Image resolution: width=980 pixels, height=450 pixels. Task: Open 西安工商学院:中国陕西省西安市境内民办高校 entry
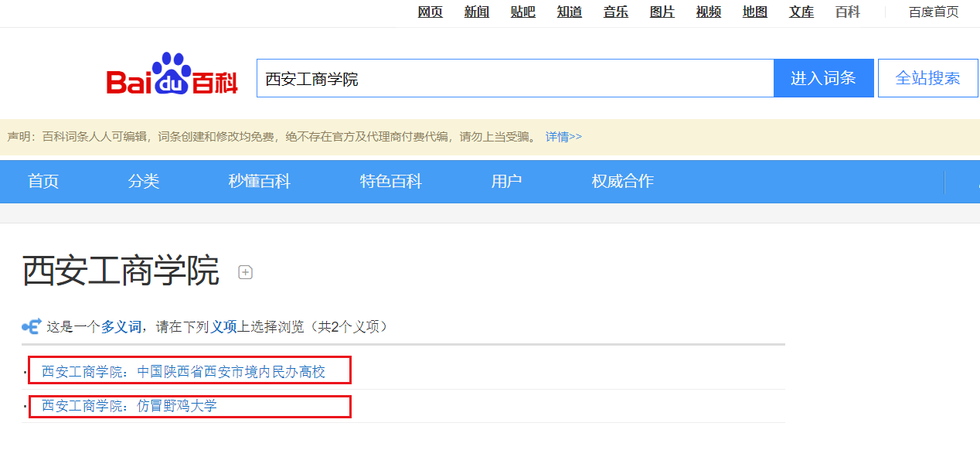coord(184,372)
